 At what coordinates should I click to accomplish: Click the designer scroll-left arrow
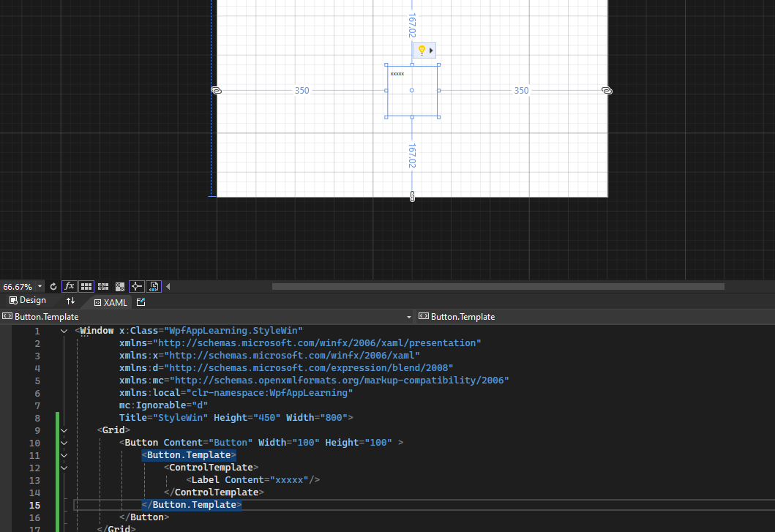pyautogui.click(x=168, y=286)
